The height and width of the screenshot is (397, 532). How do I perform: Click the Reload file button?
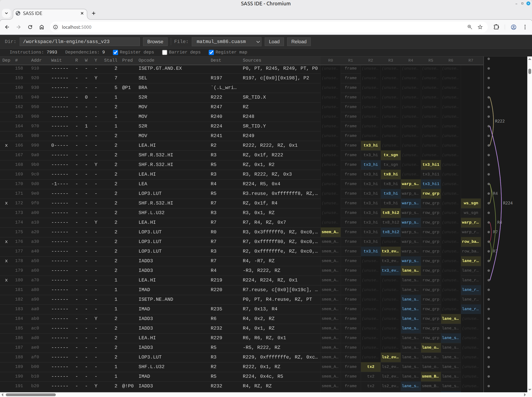(299, 41)
